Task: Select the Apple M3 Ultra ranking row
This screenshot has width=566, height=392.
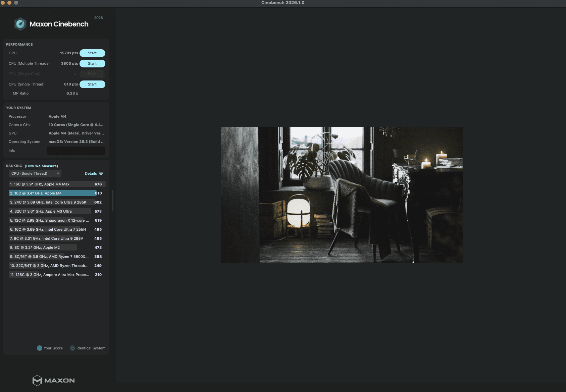Action: (57, 211)
